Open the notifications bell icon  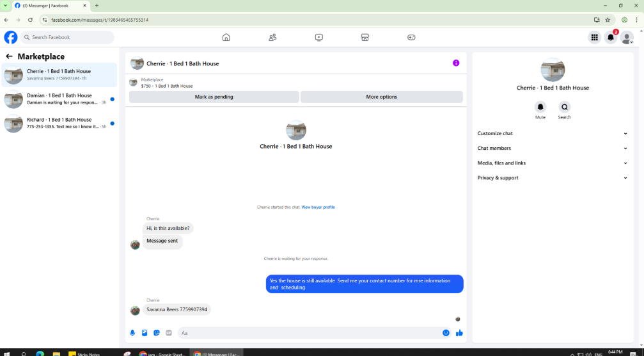(x=611, y=37)
